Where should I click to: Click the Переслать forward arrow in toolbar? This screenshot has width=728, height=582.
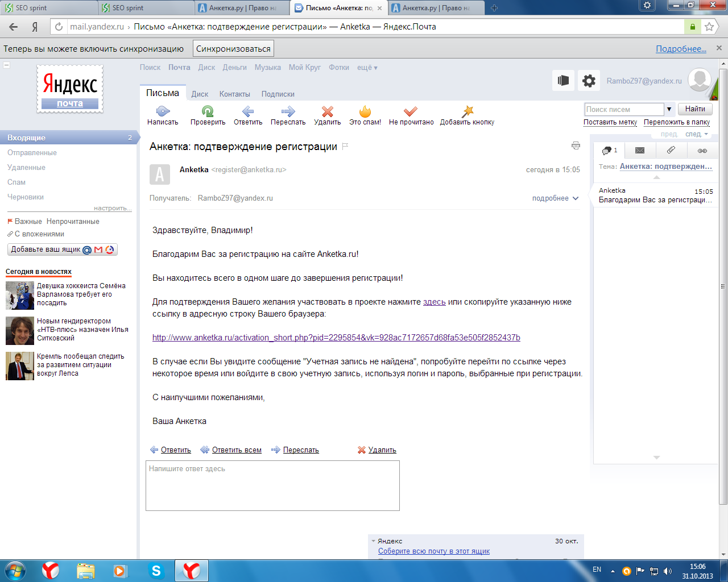coord(288,111)
